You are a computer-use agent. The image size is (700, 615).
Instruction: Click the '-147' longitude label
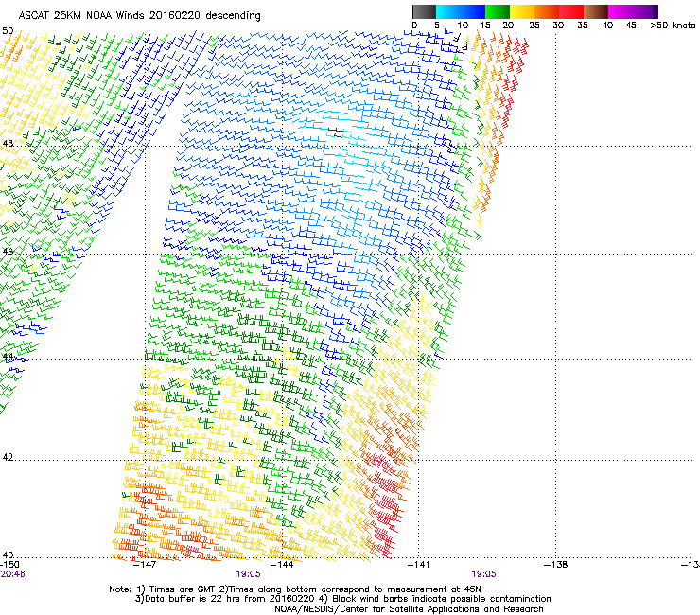tap(145, 565)
